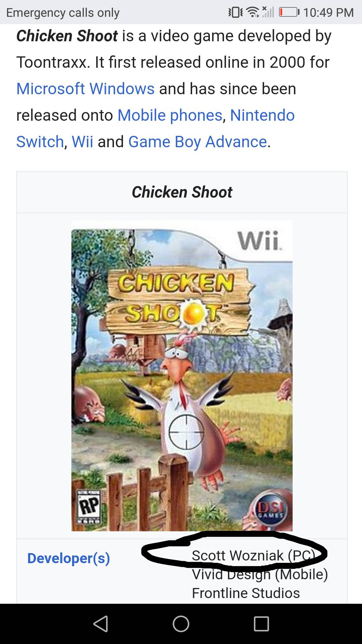Viewport: 362px width, 644px height.
Task: Tap the Emergency calls only status text
Action: click(x=63, y=12)
